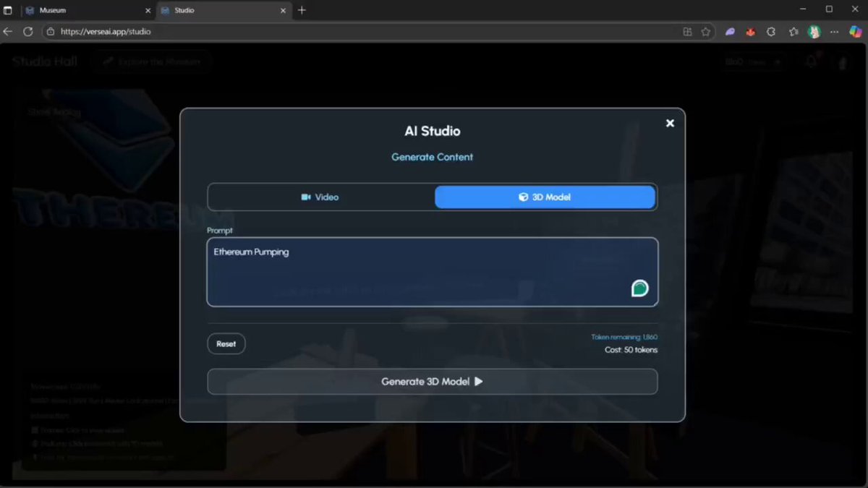This screenshot has height=488, width=868.
Task: Close the AI Studio dialog
Action: pyautogui.click(x=670, y=123)
